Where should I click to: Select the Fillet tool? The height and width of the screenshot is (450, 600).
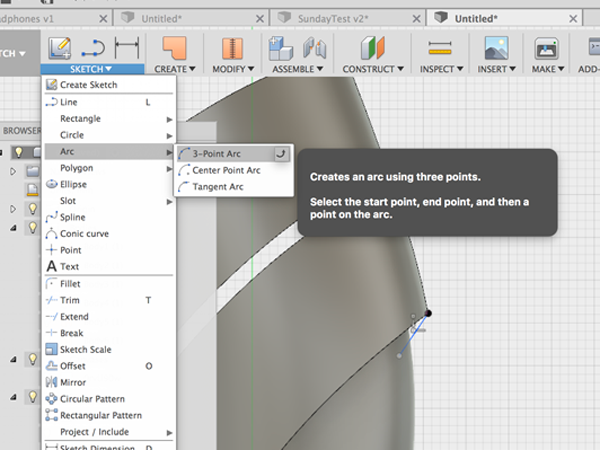click(109, 284)
